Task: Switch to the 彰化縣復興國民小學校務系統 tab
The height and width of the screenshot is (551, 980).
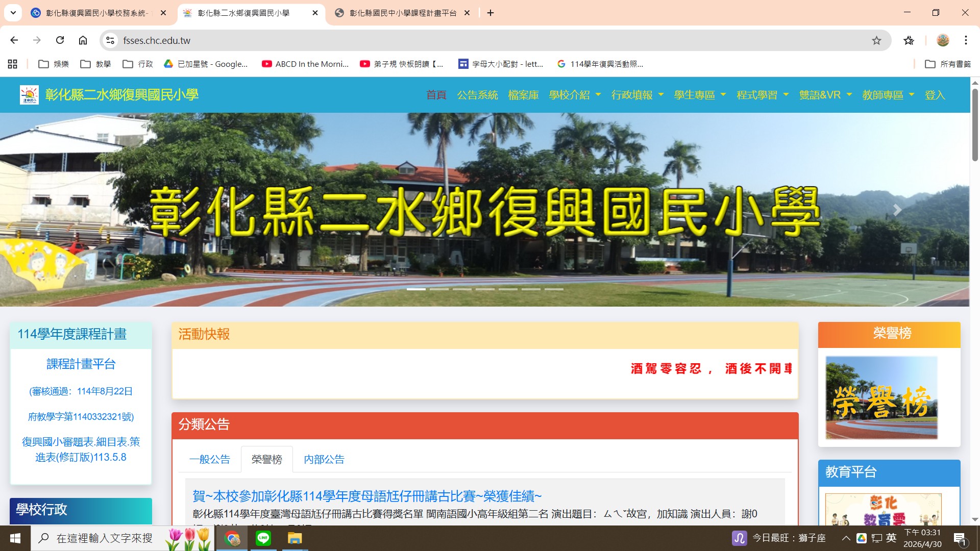Action: [x=97, y=13]
